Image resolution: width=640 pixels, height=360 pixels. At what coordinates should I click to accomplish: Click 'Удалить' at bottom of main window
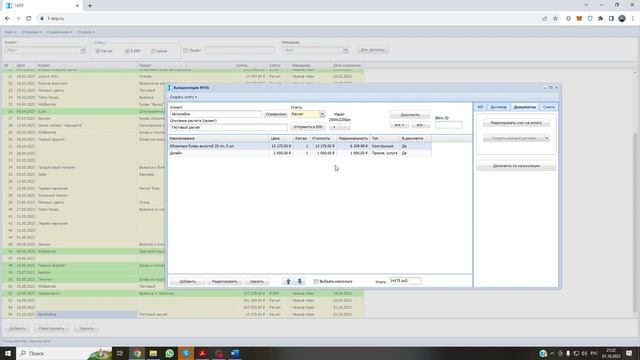[x=86, y=328]
